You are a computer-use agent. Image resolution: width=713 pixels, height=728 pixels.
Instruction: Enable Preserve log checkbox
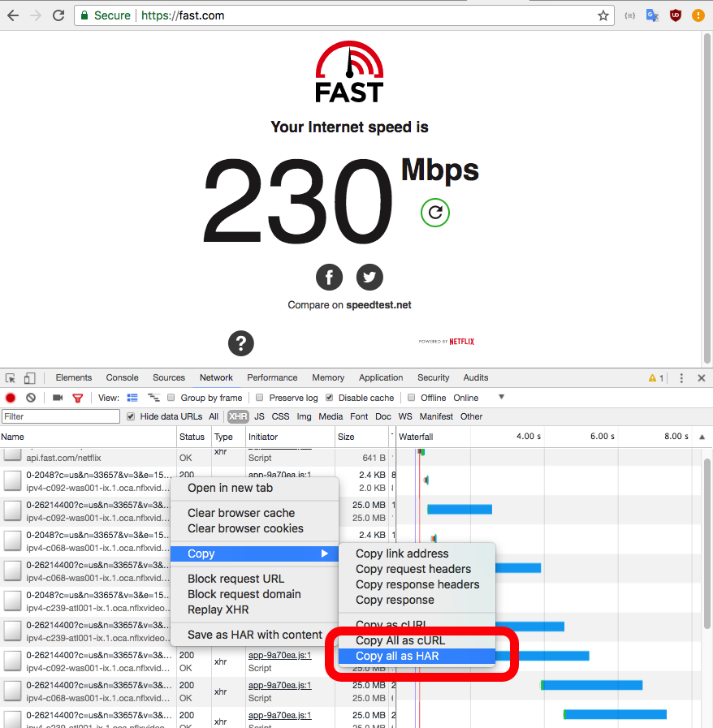[260, 398]
